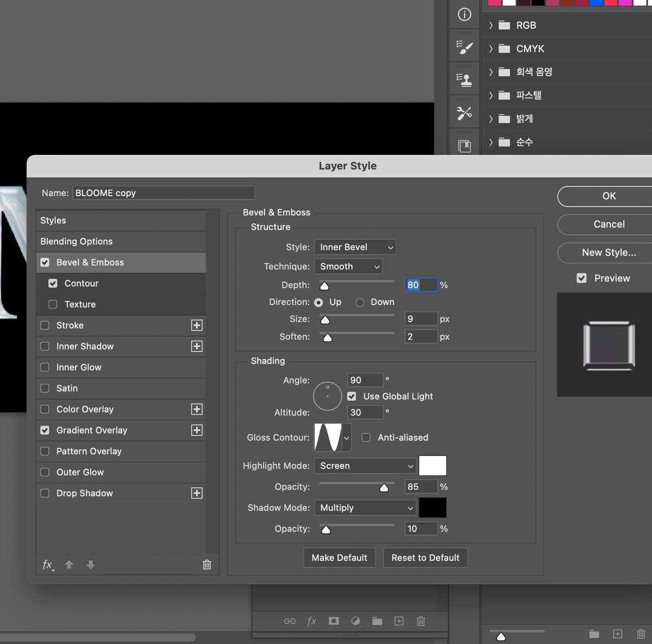This screenshot has height=644, width=652.
Task: Open the Info panel icon
Action: pyautogui.click(x=465, y=15)
